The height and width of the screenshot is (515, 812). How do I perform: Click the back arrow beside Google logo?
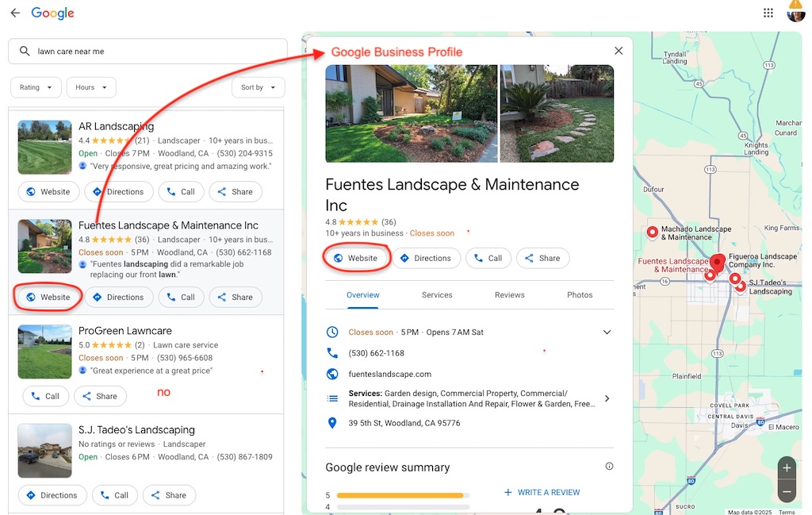15,13
